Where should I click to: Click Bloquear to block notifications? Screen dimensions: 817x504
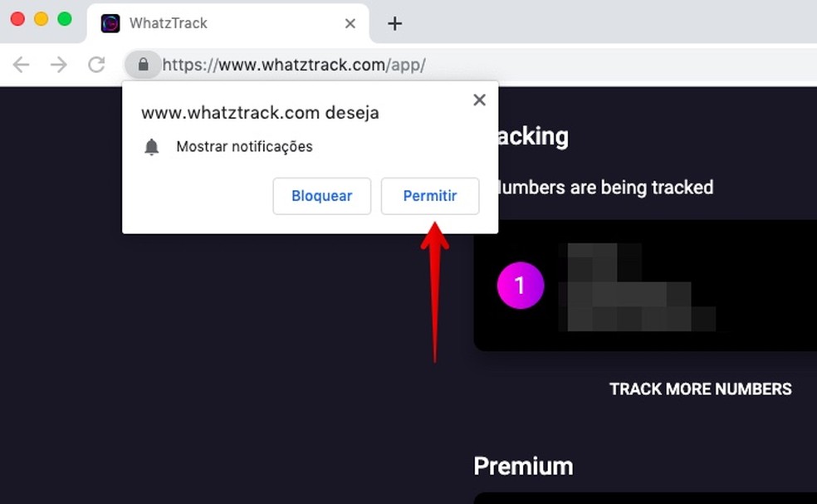tap(322, 196)
